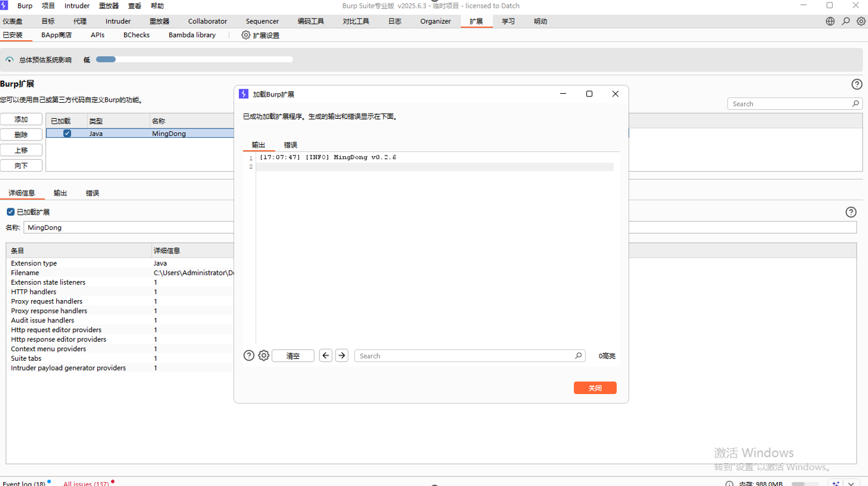Click the 名称 field containing MingDong
This screenshot has height=486, width=868.
coord(440,227)
